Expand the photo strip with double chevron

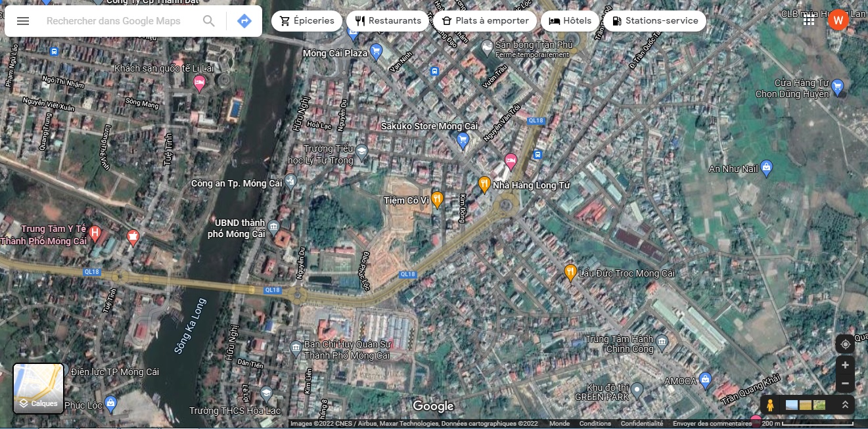click(x=845, y=405)
